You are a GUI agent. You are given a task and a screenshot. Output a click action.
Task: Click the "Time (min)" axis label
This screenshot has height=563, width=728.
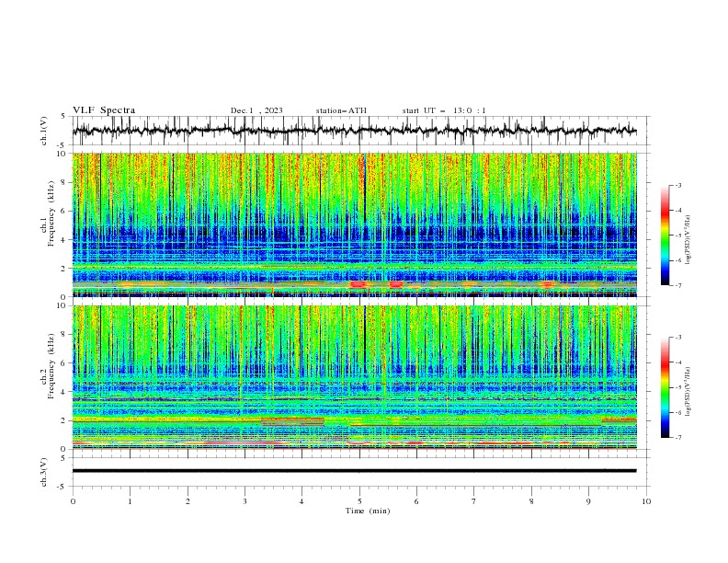[x=368, y=511]
